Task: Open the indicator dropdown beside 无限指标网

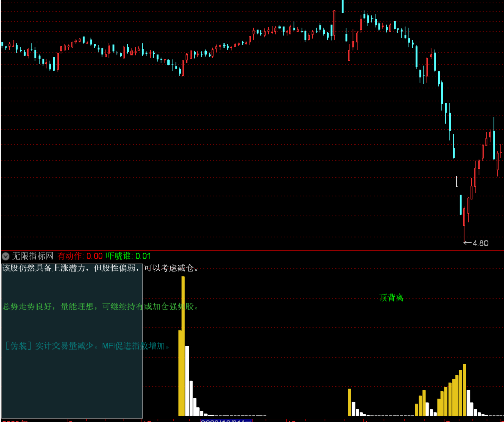Action: (6, 256)
